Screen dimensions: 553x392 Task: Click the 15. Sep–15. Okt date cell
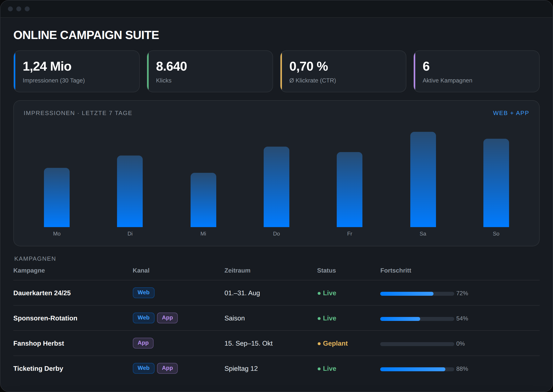[x=248, y=343]
